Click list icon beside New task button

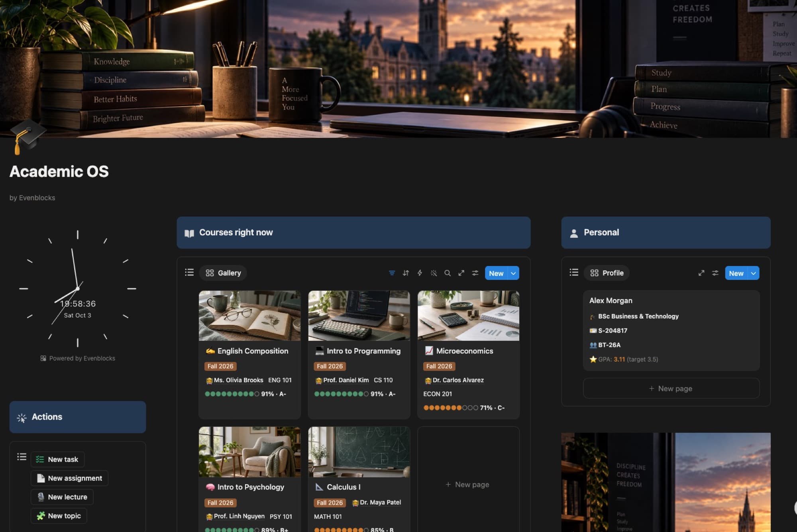(x=22, y=457)
